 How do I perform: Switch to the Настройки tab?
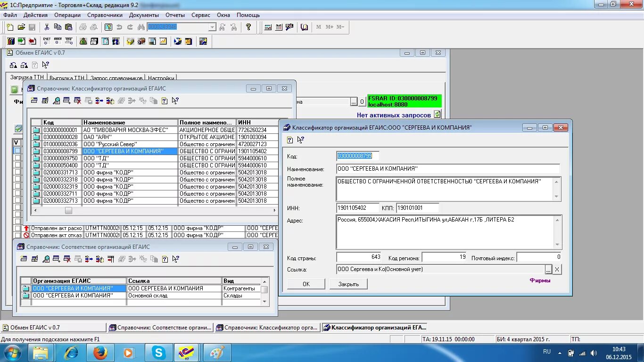(161, 78)
